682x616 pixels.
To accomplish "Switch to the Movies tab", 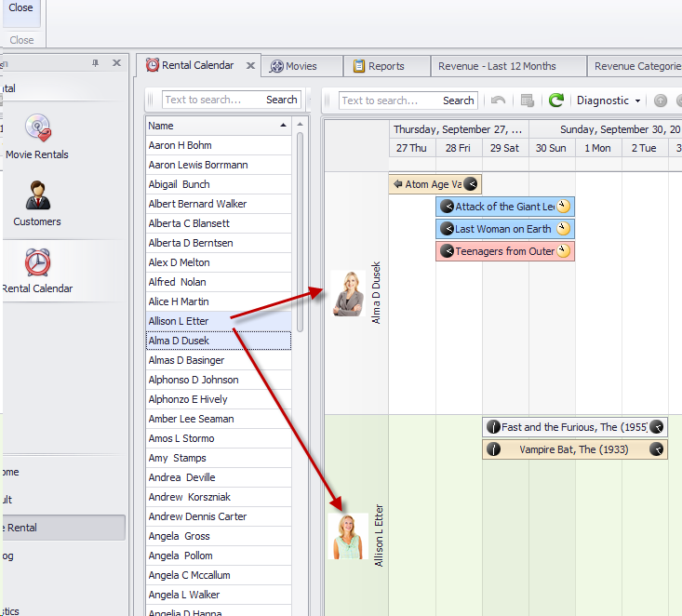I will [x=301, y=66].
